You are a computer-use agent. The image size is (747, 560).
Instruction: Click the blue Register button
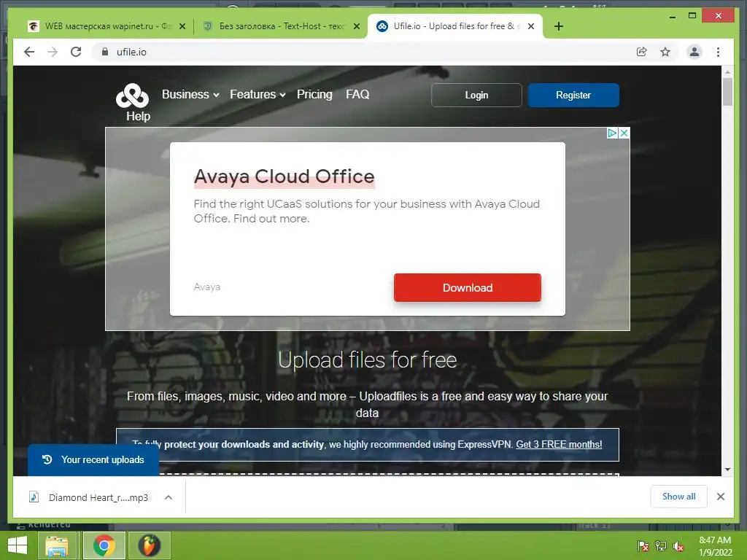[573, 96]
